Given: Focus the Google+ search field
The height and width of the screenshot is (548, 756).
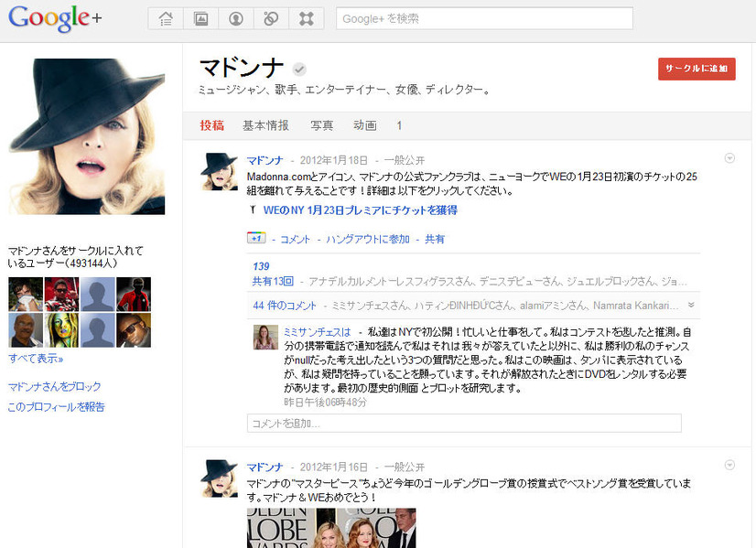Looking at the screenshot, I should pos(484,19).
